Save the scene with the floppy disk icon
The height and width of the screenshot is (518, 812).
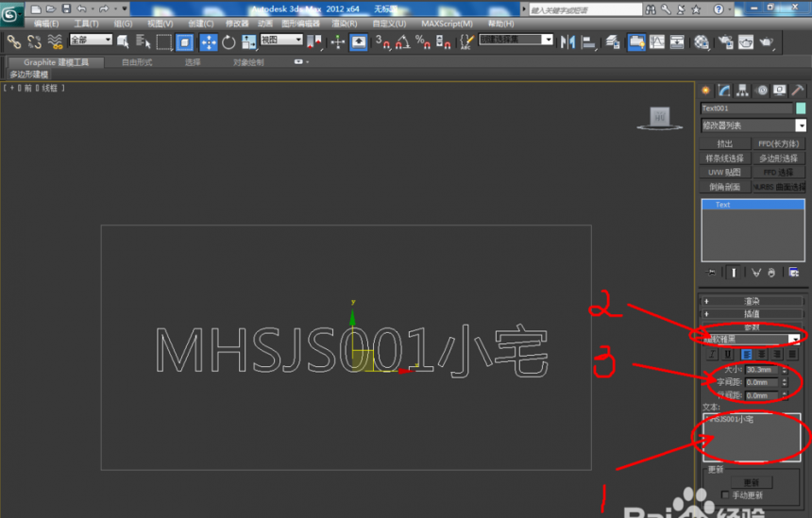click(66, 8)
